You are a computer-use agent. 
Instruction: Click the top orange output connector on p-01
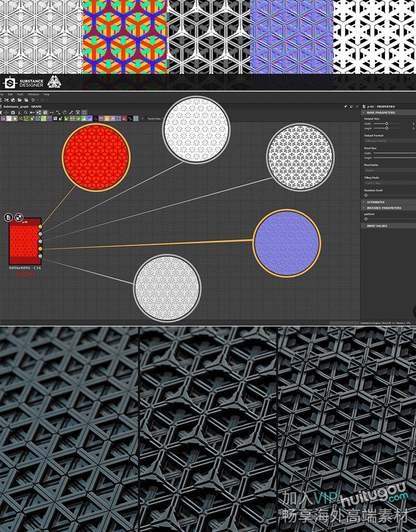[40, 227]
